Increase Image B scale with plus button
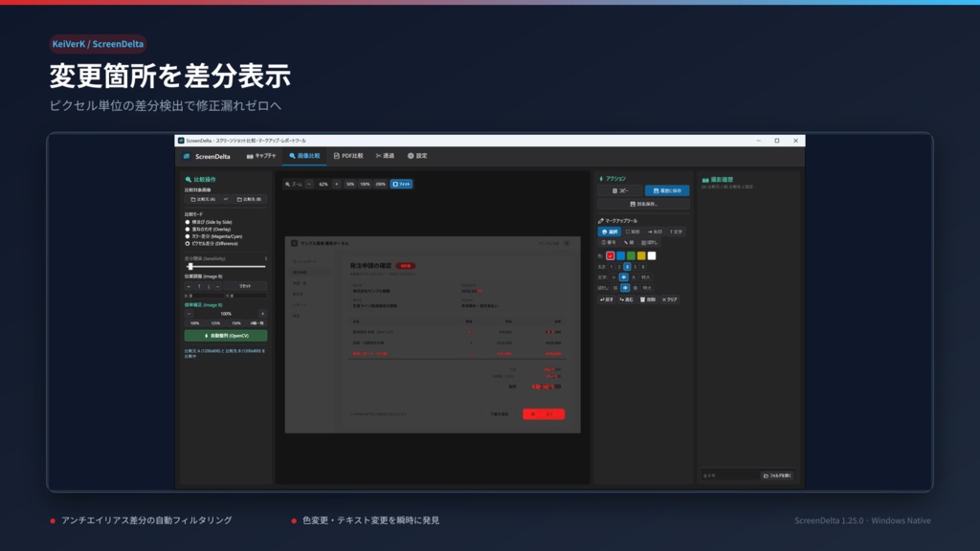This screenshot has width=980, height=551. click(262, 314)
